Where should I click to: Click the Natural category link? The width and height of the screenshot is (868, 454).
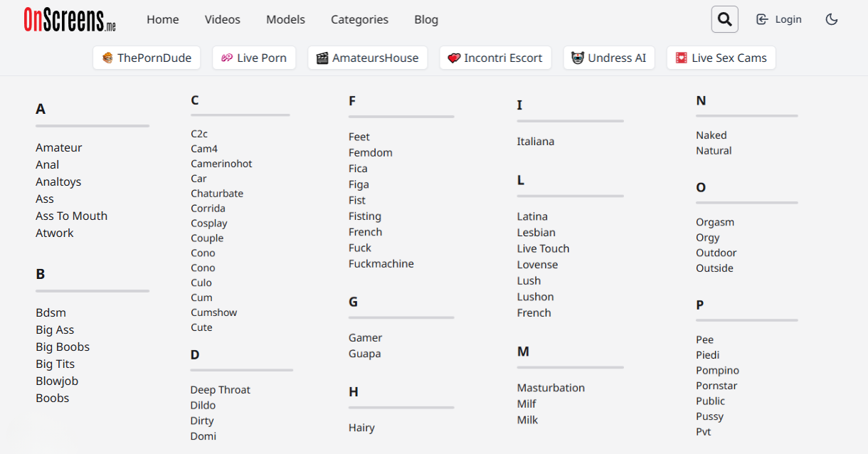pyautogui.click(x=714, y=151)
